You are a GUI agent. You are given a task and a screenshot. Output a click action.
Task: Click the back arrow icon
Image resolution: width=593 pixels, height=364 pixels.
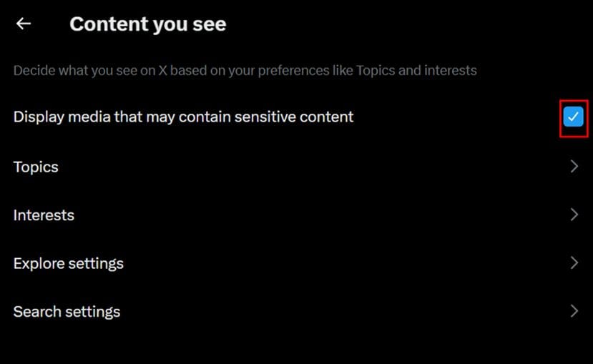tap(24, 24)
